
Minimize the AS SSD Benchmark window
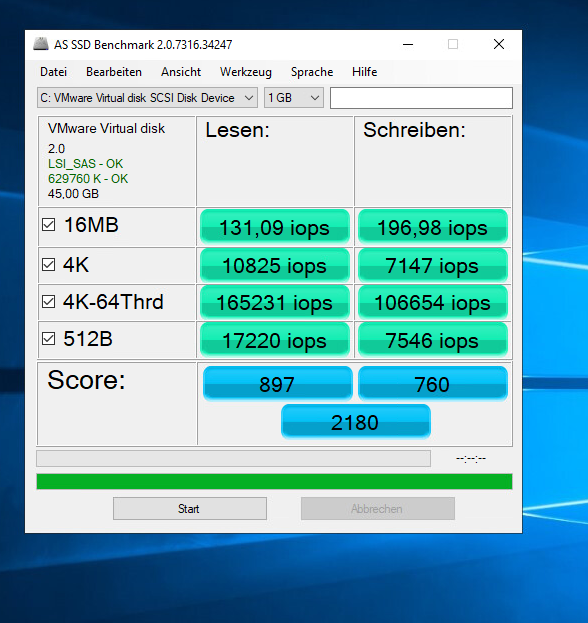click(408, 44)
